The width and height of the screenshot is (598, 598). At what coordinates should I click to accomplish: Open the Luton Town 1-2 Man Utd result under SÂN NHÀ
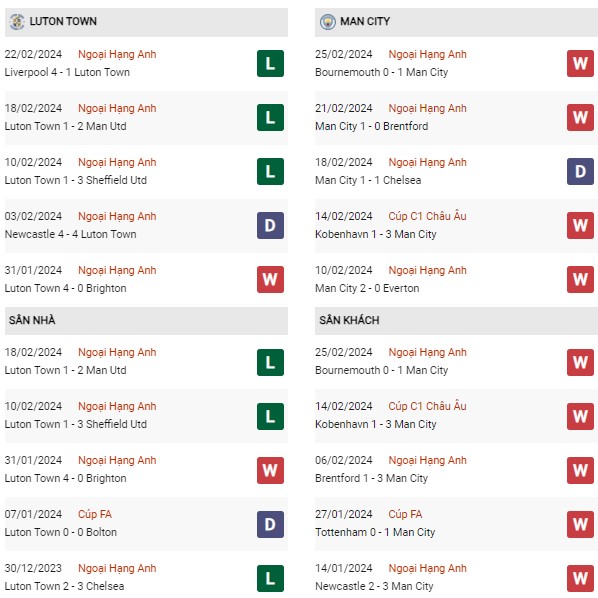point(65,370)
